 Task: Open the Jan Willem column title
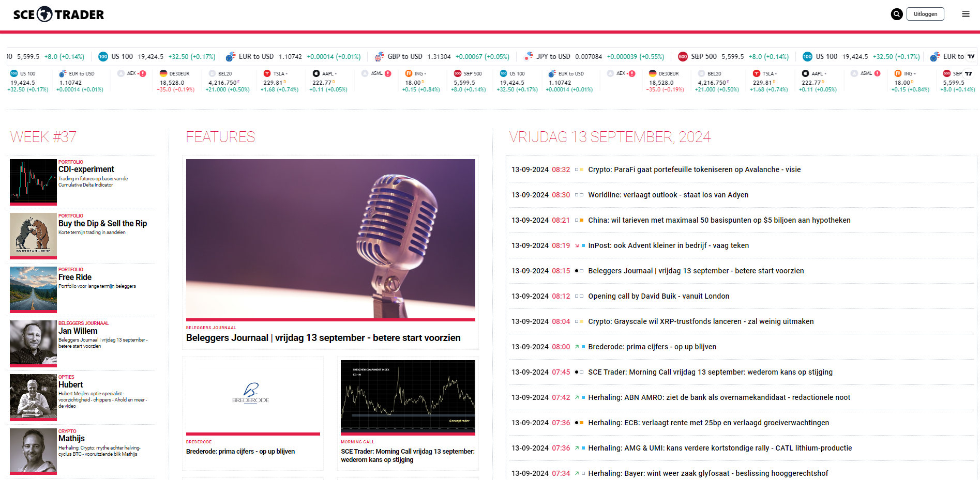pyautogui.click(x=78, y=331)
